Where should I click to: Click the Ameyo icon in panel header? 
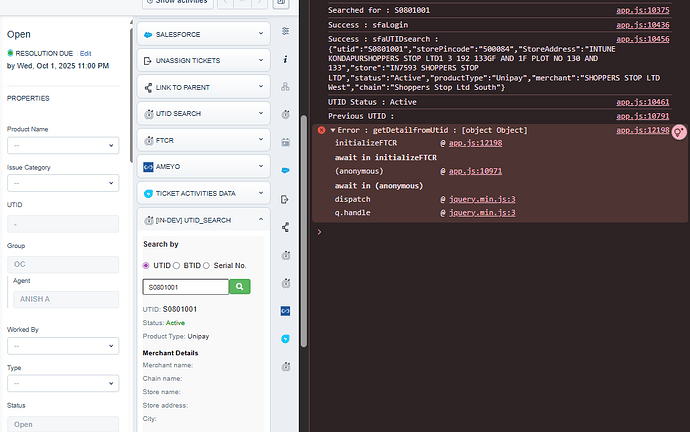(147, 166)
